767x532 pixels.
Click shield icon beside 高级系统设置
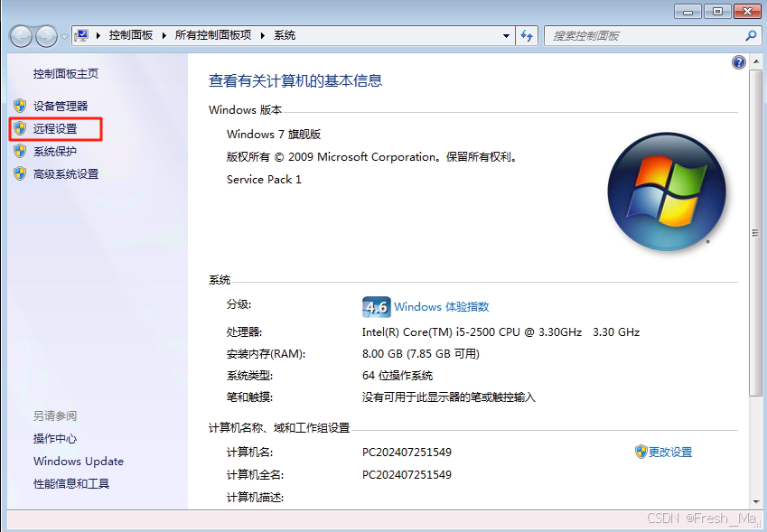click(x=20, y=173)
